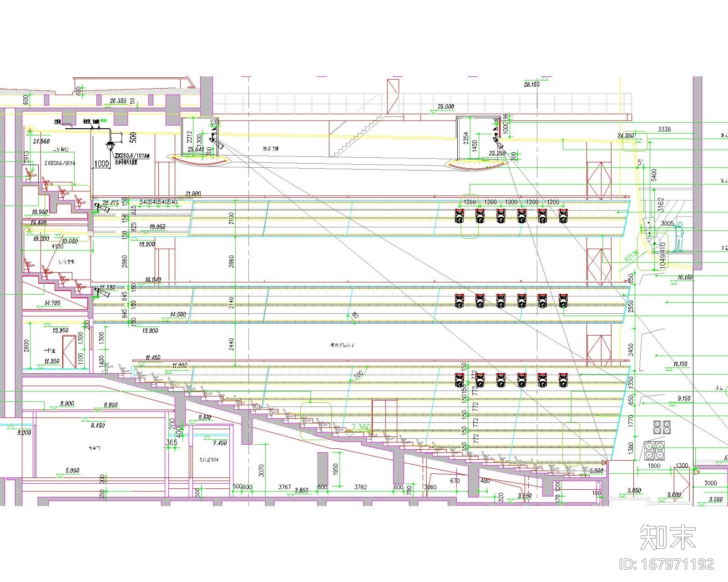Select the 3005 dimension label
Image resolution: width=728 pixels, height=582 pixels.
[667, 223]
